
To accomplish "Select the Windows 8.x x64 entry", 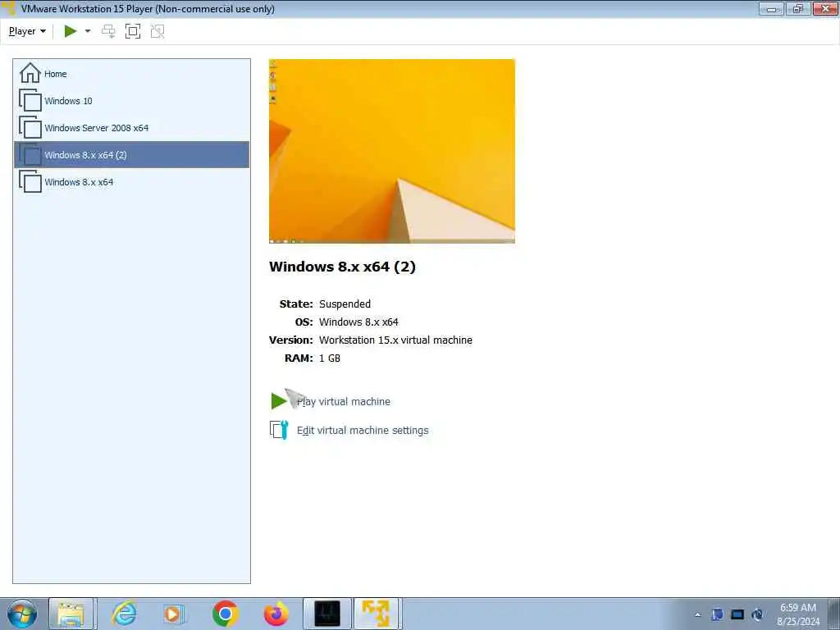I will click(132, 181).
